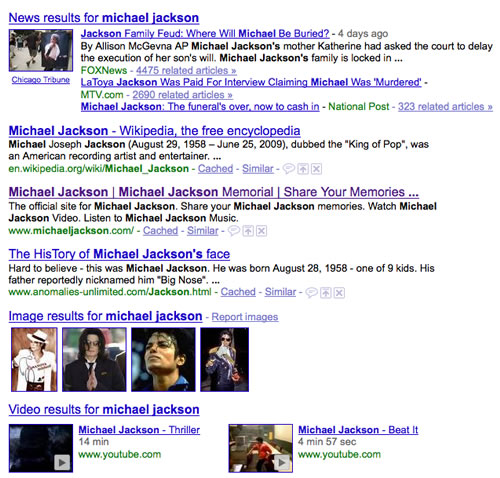The image size is (500, 478).
Task: Click en.wikipedia.org/wiki/Michael_Jackson URL text
Action: [99, 169]
